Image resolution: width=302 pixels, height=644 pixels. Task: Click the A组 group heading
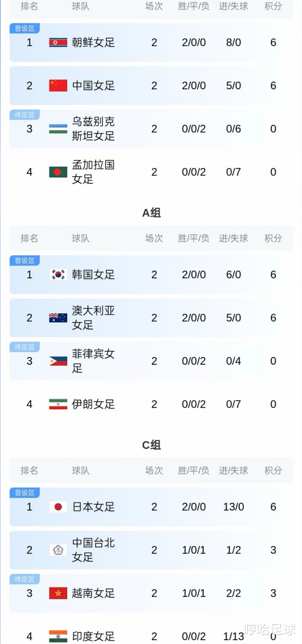point(151,213)
